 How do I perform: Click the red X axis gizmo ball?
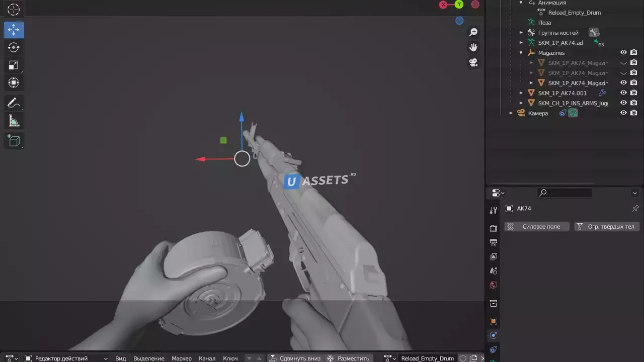click(443, 5)
